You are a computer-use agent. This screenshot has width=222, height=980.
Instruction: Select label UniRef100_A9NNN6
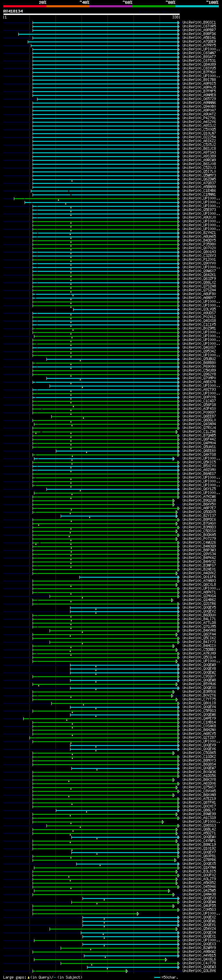click(199, 103)
